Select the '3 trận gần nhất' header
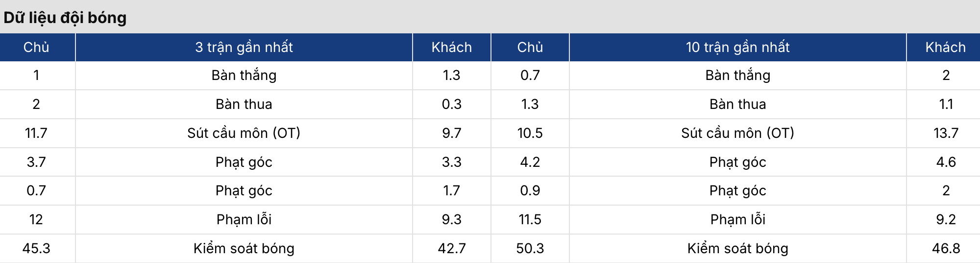The width and height of the screenshot is (980, 263). [244, 47]
